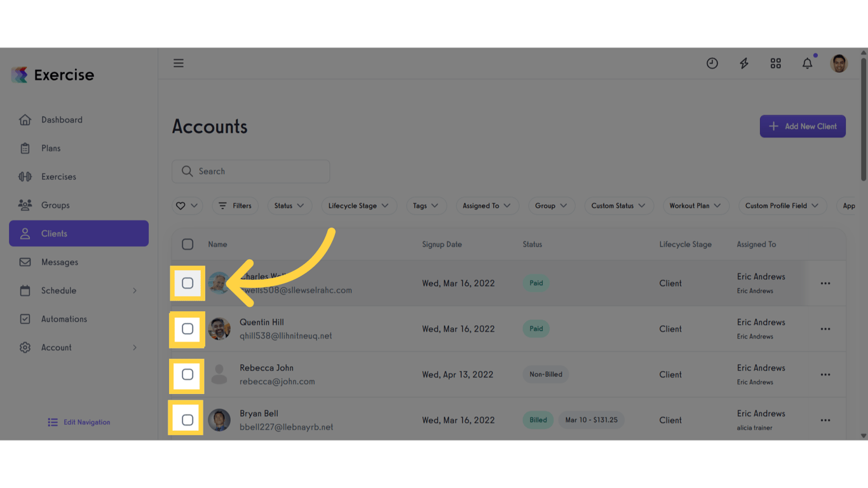Screen dimensions: 868x488
Task: Select all clients using the header checkbox
Action: 187,244
